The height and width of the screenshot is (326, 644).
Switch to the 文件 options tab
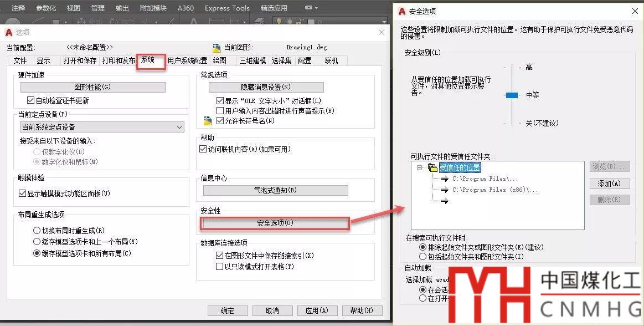(20, 61)
